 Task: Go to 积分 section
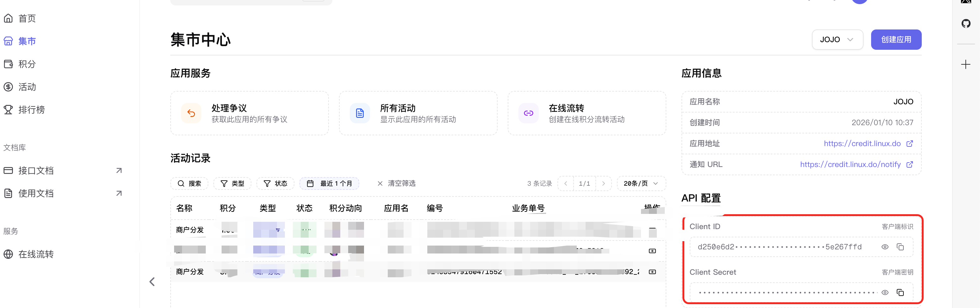pos(27,64)
